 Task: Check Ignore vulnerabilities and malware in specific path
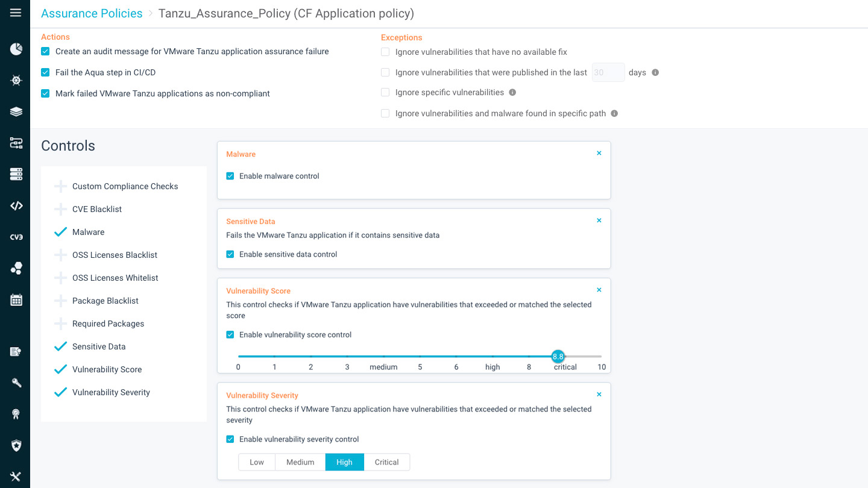[385, 113]
